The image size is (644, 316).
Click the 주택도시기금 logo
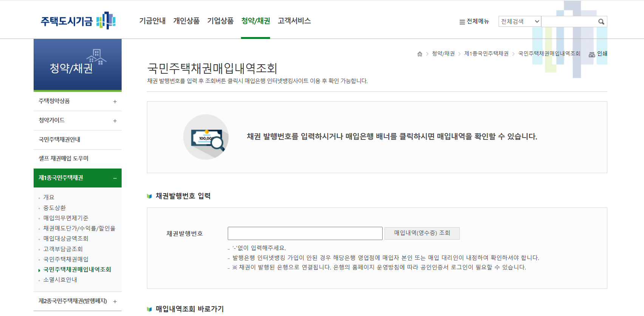click(78, 20)
